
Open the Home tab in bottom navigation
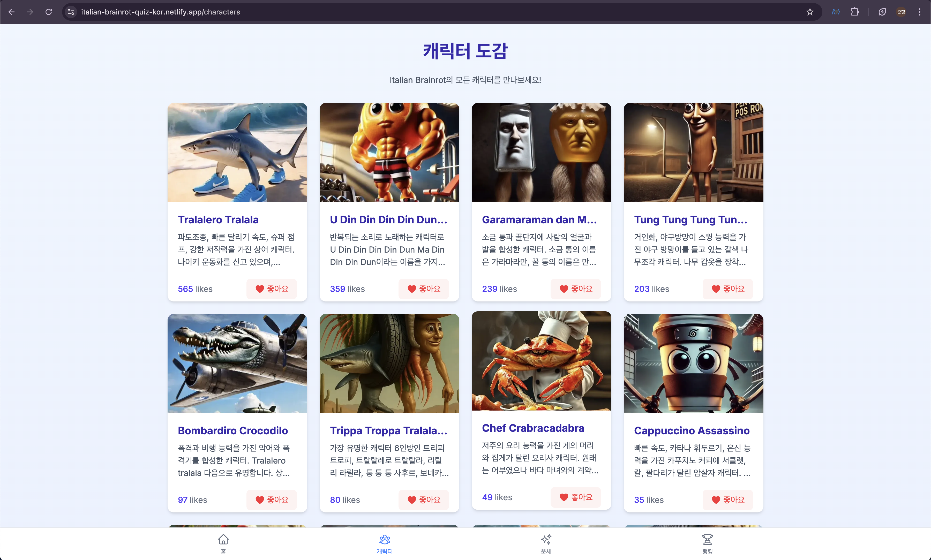coord(223,543)
